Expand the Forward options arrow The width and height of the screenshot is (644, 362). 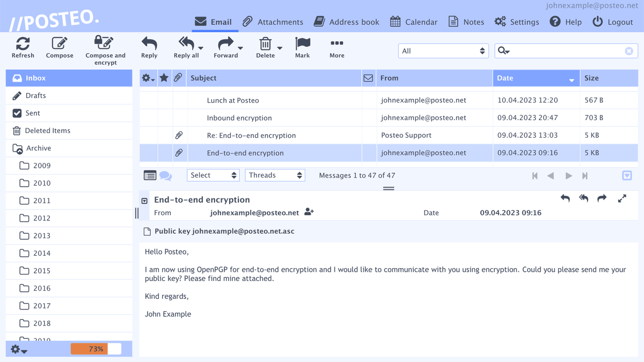click(240, 48)
